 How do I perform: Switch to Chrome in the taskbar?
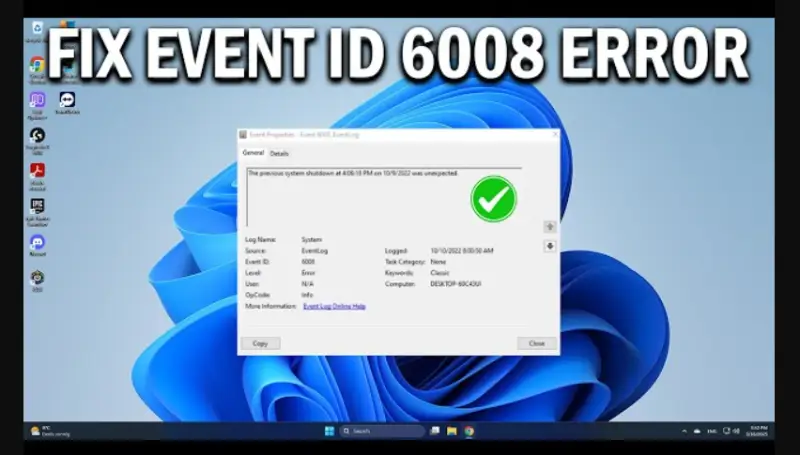coord(469,431)
